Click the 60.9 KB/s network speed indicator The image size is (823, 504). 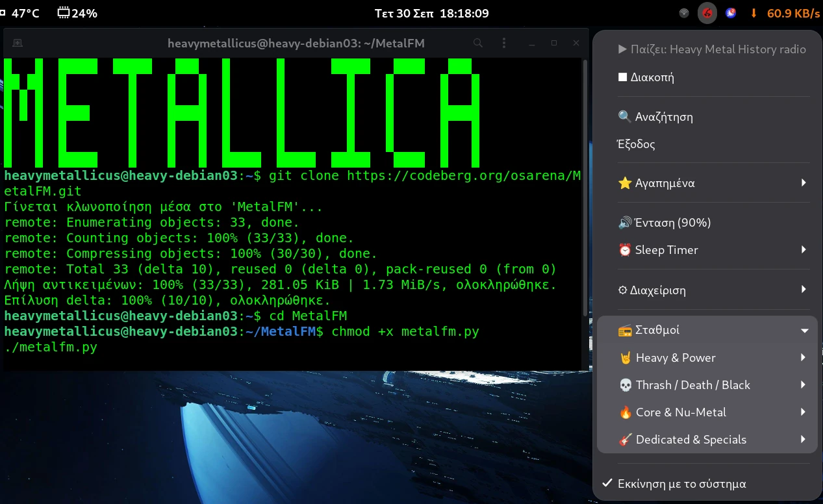tap(785, 13)
